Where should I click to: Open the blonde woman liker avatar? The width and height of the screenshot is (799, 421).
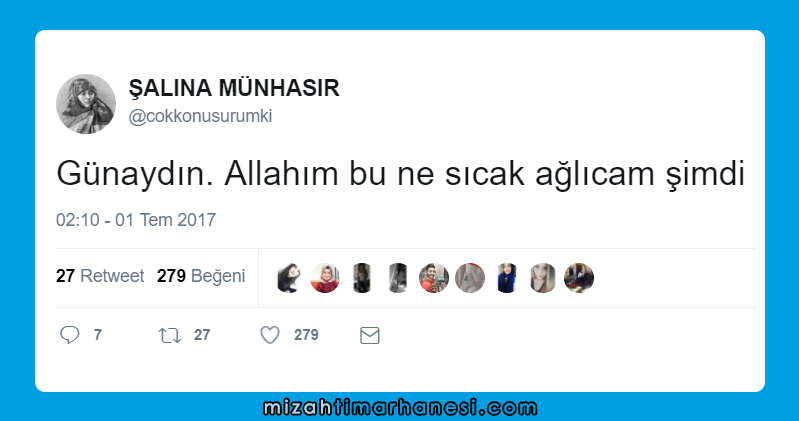[542, 278]
